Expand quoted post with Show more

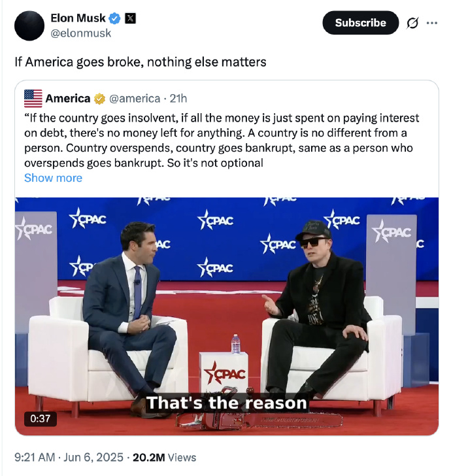click(x=53, y=178)
